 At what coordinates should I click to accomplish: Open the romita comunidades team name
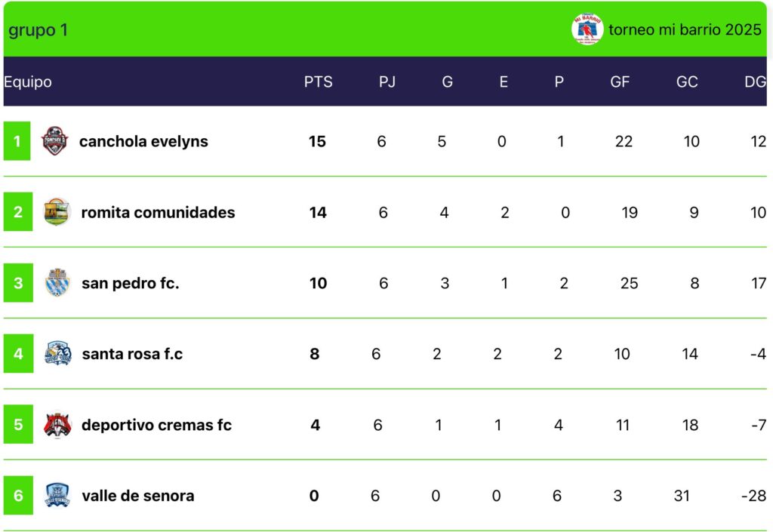click(x=158, y=212)
